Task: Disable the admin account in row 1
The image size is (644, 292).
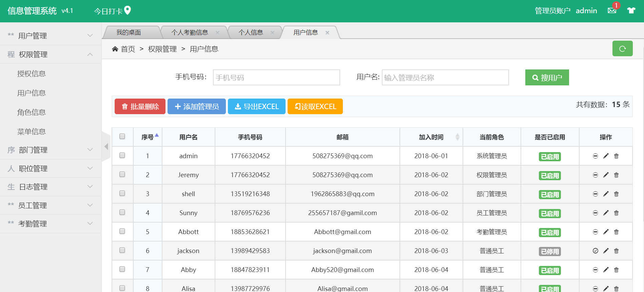Action: point(595,156)
